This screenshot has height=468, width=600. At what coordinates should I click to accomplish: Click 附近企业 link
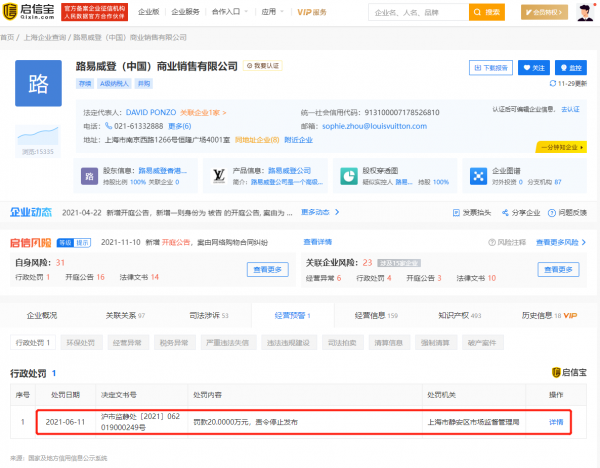298,140
